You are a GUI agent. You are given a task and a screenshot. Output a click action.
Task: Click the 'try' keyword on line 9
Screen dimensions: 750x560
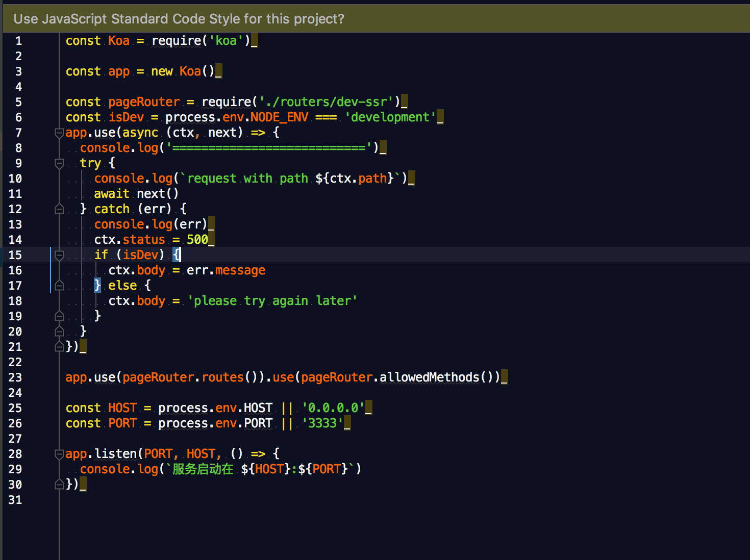(90, 163)
